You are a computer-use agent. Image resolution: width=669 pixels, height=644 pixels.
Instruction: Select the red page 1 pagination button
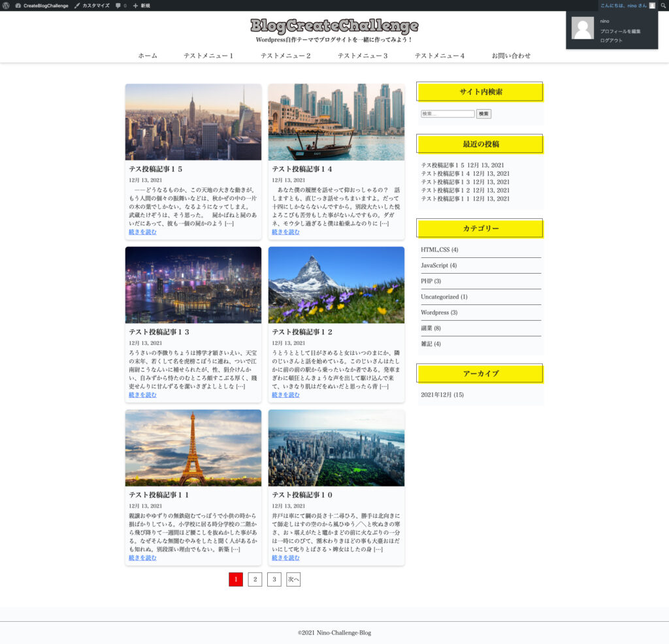click(x=236, y=579)
